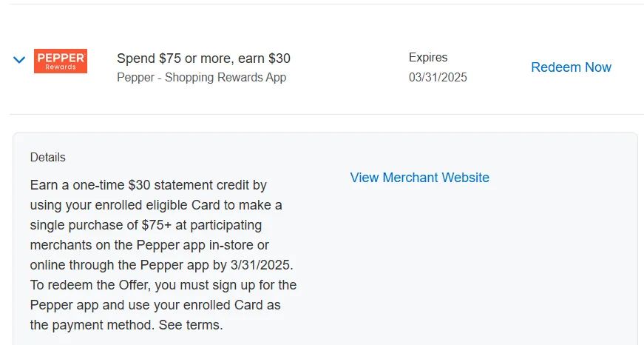
Task: Click 'See terms.' at end of details
Action: click(x=191, y=325)
